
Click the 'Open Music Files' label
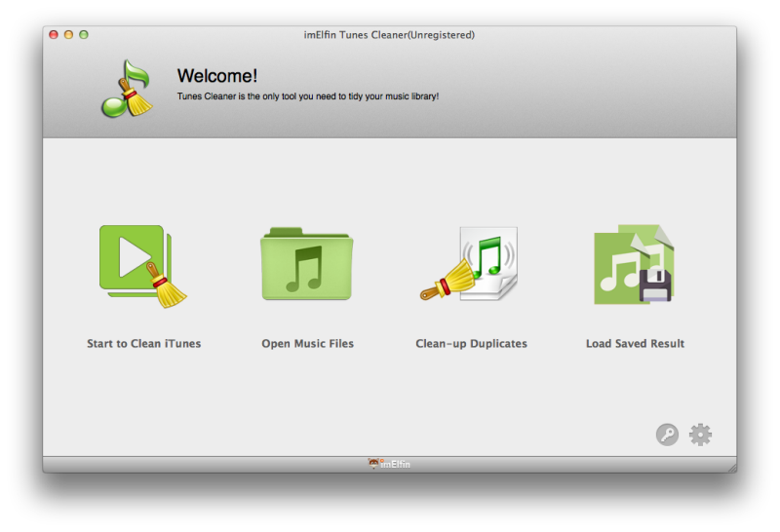point(307,344)
